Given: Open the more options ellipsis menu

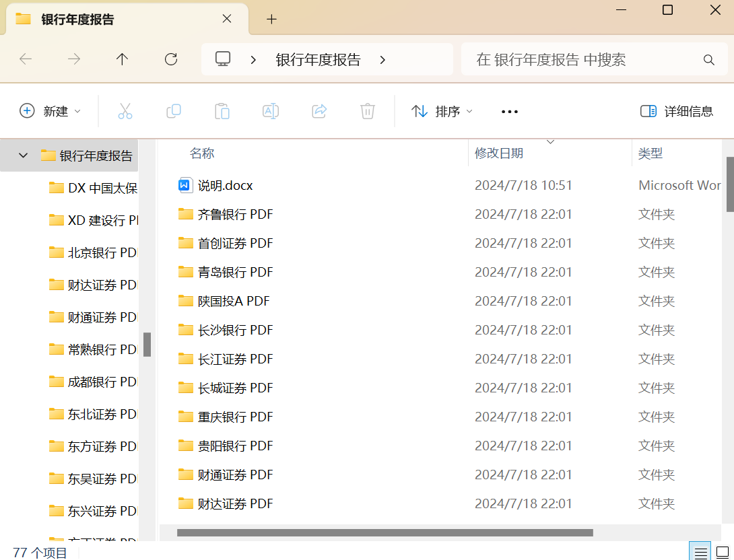Looking at the screenshot, I should click(x=509, y=111).
